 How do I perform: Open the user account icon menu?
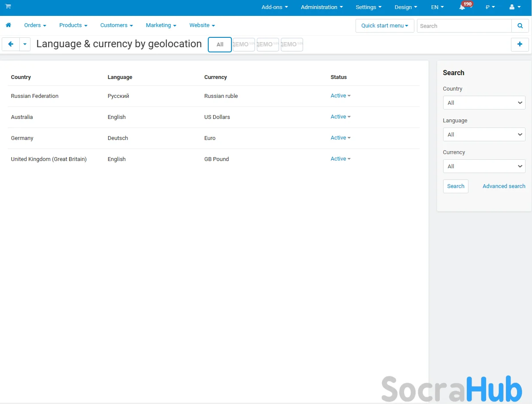[x=514, y=7]
